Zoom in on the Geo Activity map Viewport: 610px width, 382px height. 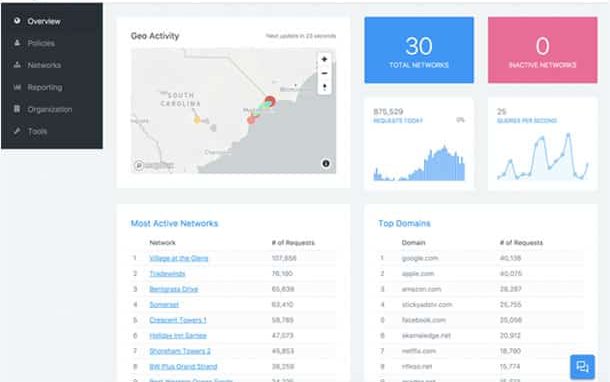coord(324,59)
